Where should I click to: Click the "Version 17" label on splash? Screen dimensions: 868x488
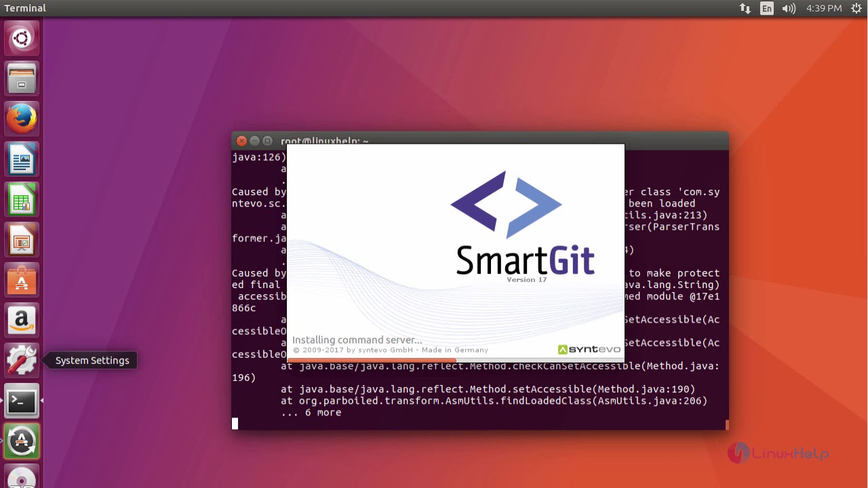coord(526,280)
